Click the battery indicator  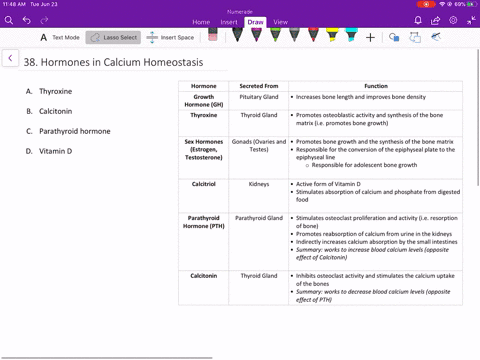point(472,4)
